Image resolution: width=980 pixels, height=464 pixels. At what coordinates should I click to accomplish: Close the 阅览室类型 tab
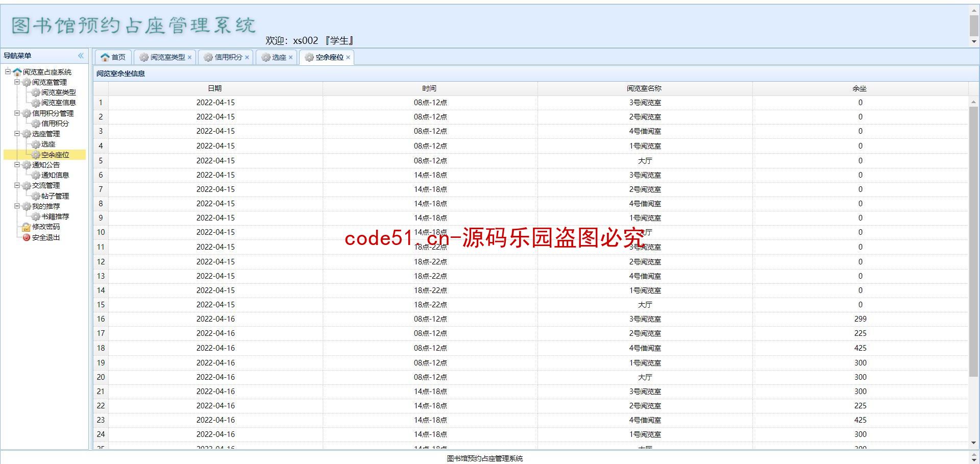pos(189,57)
